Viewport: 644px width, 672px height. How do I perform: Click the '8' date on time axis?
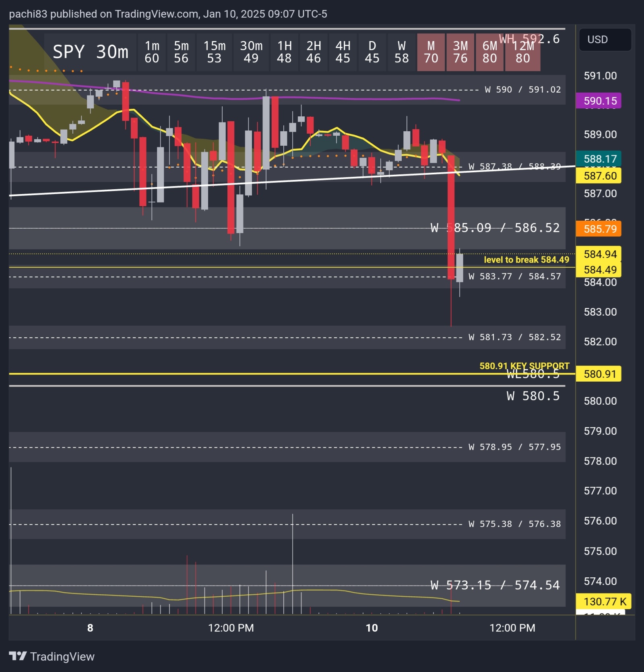(90, 628)
